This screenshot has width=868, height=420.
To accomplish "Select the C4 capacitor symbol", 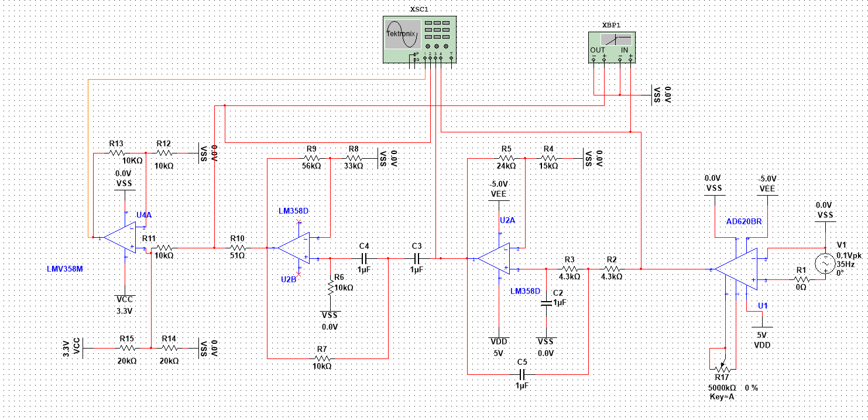I will tap(365, 258).
